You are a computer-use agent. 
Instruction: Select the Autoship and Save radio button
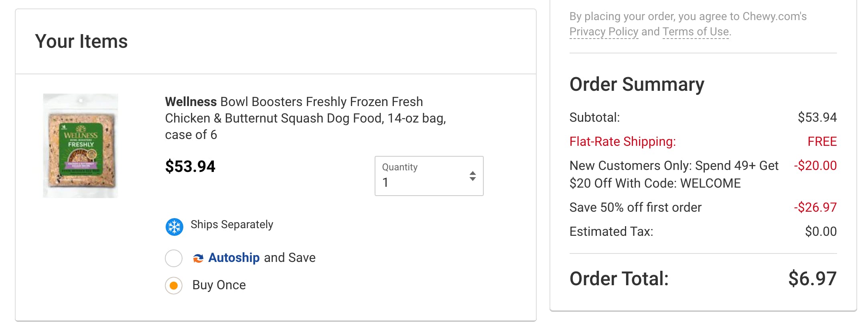tap(174, 258)
